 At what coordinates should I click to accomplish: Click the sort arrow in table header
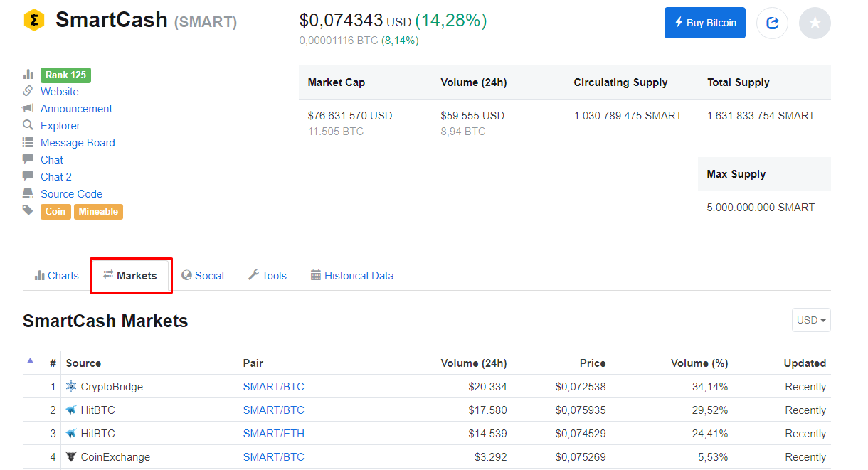point(30,360)
